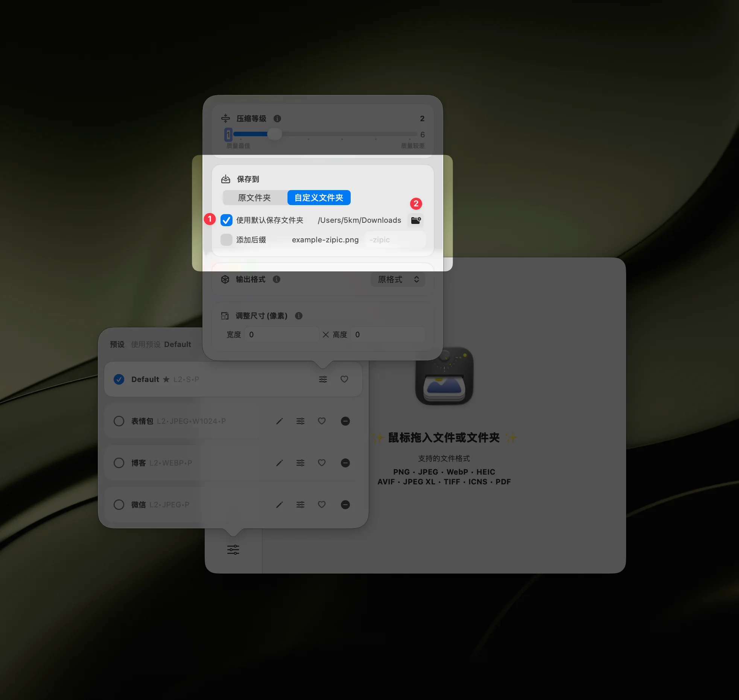
Task: Click the choose folder icon next to Downloads path
Action: tap(416, 221)
